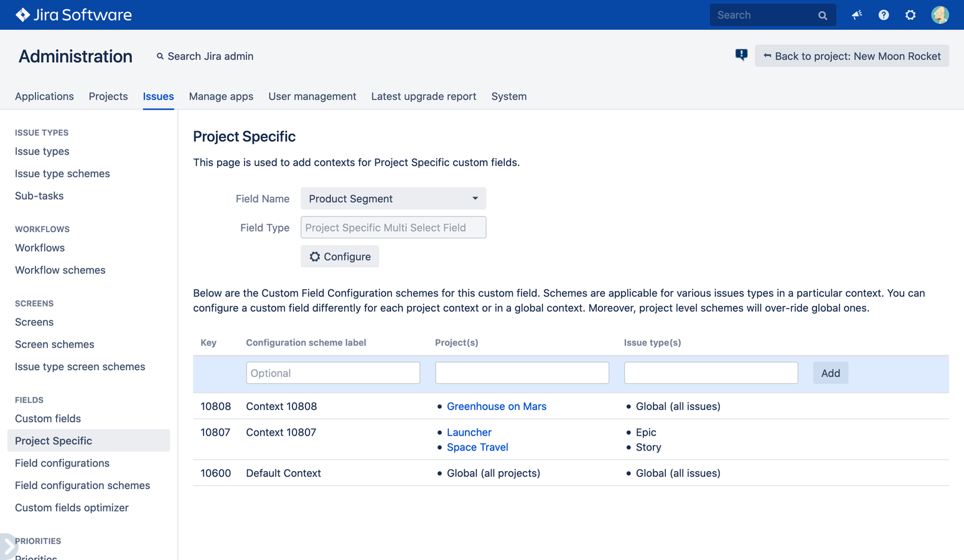Open Screens in sidebar
964x560 pixels.
pos(34,322)
